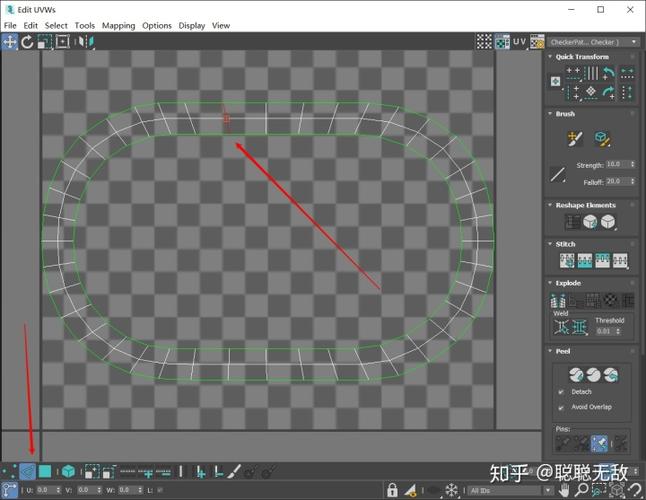Image resolution: width=646 pixels, height=500 pixels.
Task: Select the Move Selected Subobject tool
Action: pos(9,42)
